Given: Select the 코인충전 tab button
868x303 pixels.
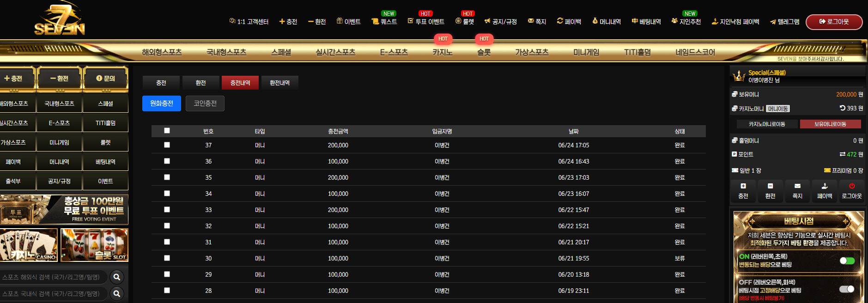Looking at the screenshot, I should [x=205, y=103].
